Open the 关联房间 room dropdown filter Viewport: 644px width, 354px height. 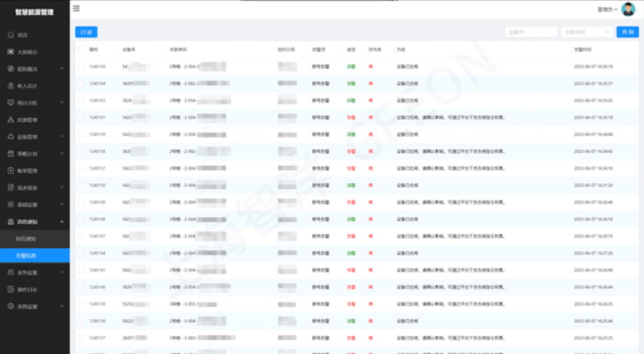587,32
